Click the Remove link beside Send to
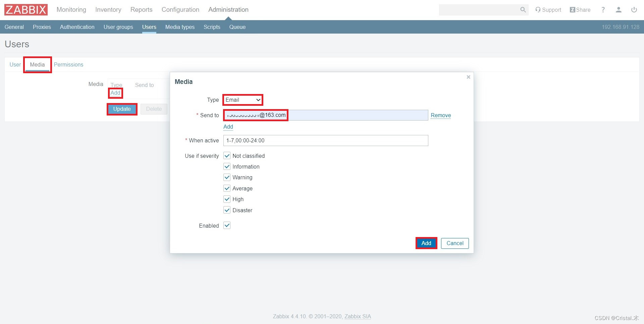Screen dimensions: 644x324 (x=441, y=115)
